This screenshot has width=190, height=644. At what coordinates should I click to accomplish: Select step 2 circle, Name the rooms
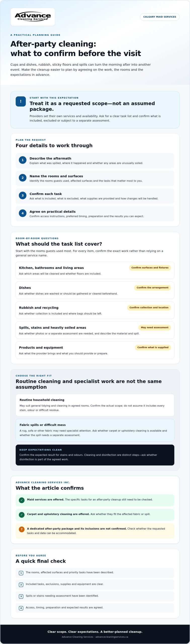(23, 178)
